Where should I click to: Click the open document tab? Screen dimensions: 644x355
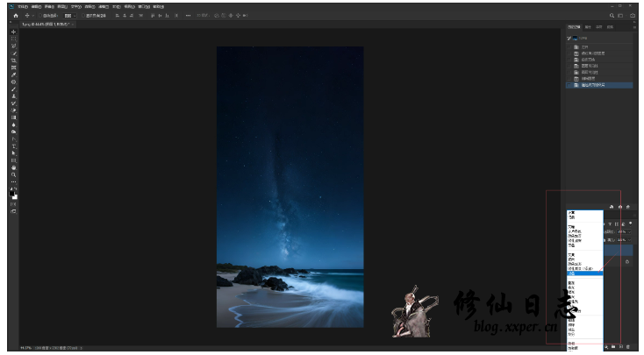pyautogui.click(x=44, y=25)
